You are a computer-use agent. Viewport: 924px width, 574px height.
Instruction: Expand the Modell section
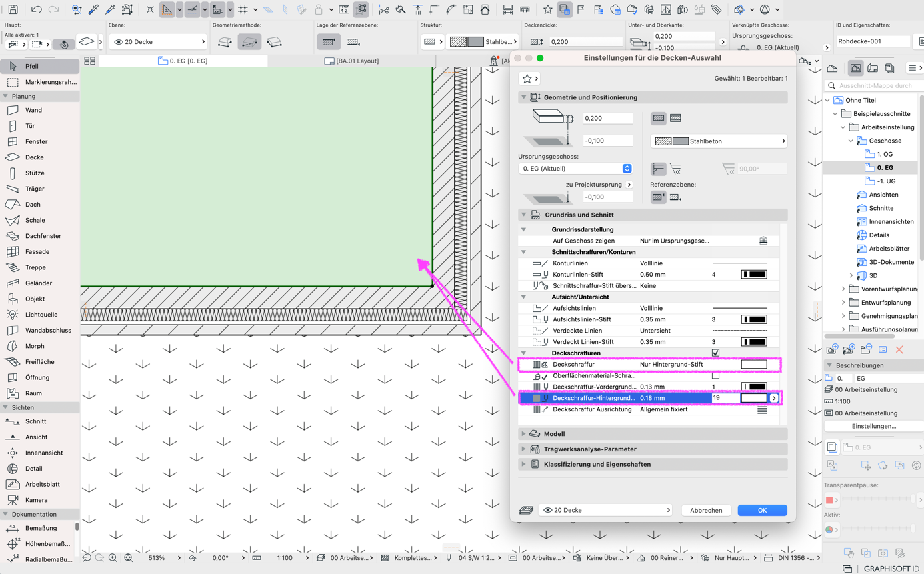[x=524, y=434]
